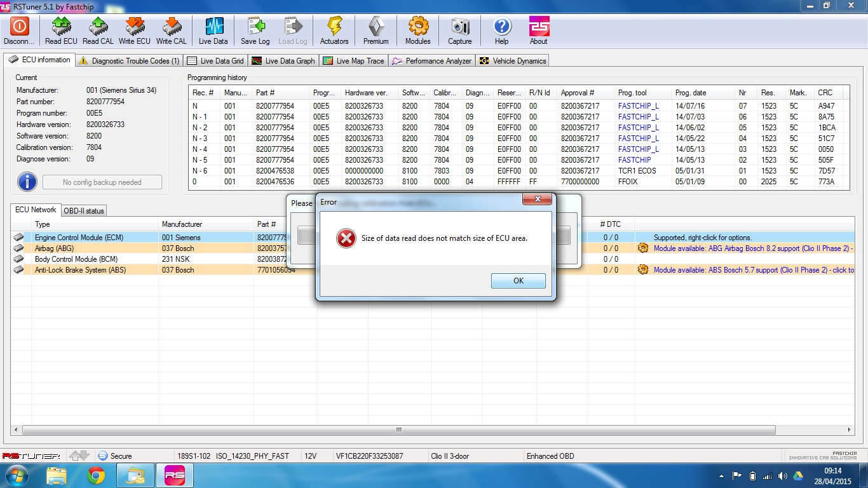868x488 pixels.
Task: Open Google Chrome from the taskbar
Action: pos(96,475)
